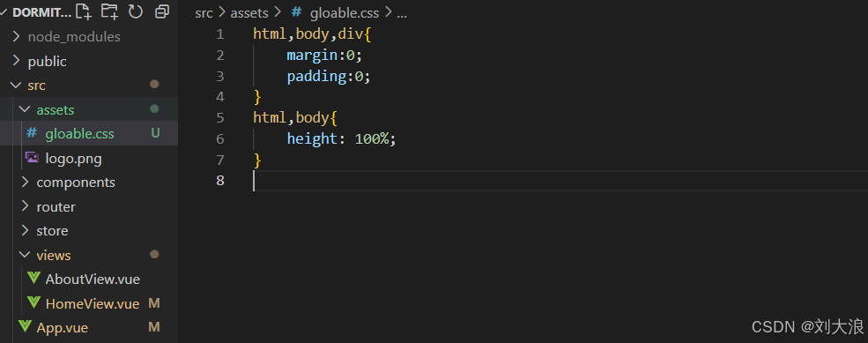The height and width of the screenshot is (343, 868).
Task: Place cursor on empty line 8 in editor
Action: coord(560,181)
